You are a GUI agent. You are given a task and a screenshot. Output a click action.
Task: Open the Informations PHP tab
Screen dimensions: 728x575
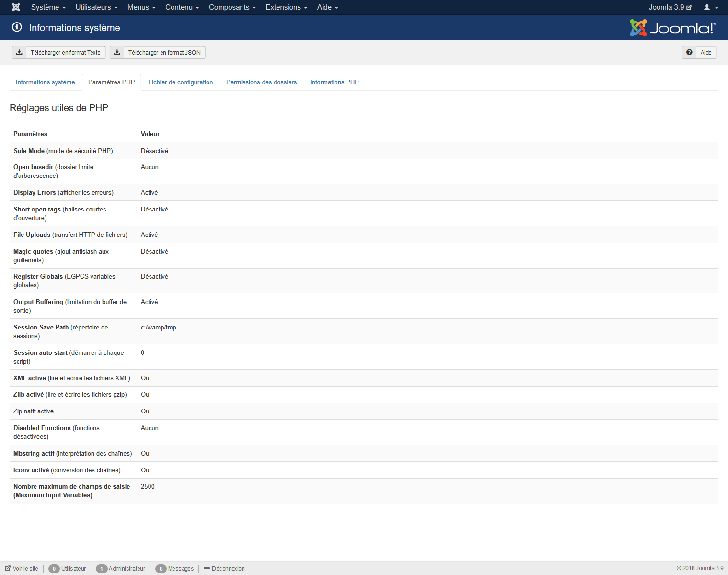(x=335, y=82)
